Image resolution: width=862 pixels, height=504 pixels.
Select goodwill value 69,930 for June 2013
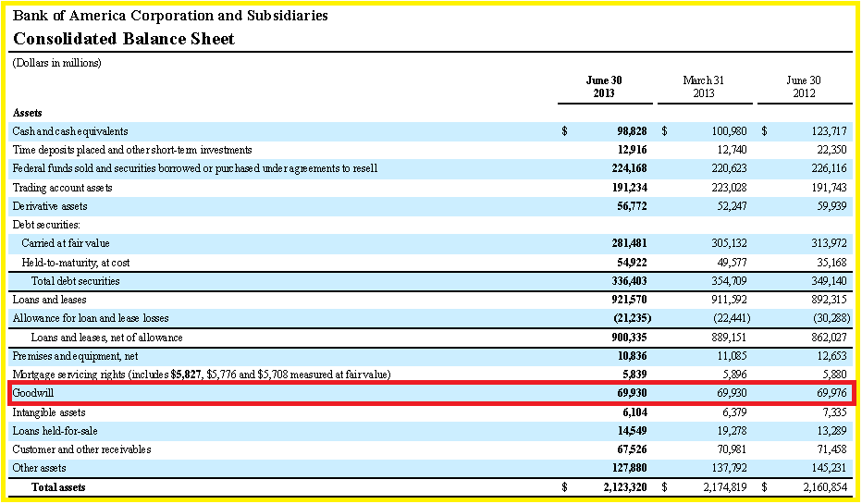[633, 394]
